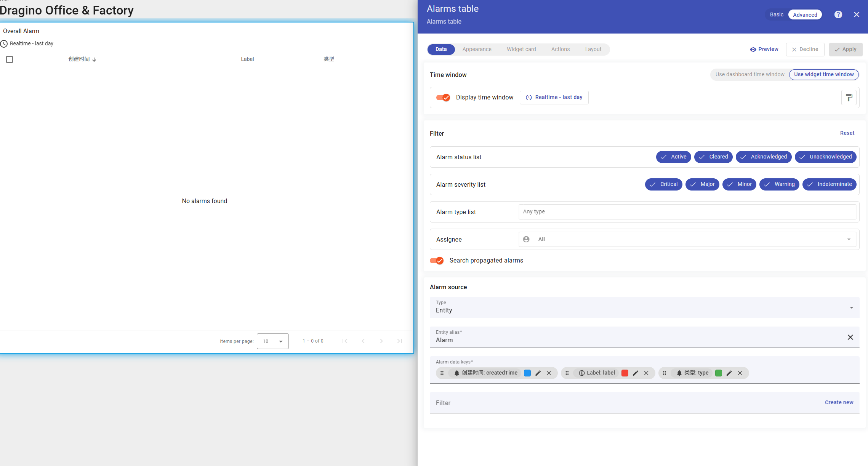Click the help question mark icon
The height and width of the screenshot is (466, 868).
pos(838,14)
